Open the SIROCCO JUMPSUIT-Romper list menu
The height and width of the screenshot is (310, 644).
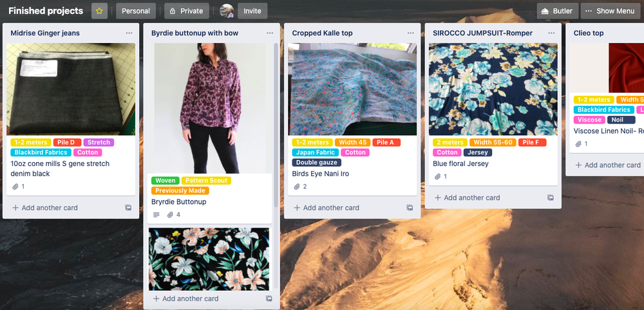click(552, 33)
